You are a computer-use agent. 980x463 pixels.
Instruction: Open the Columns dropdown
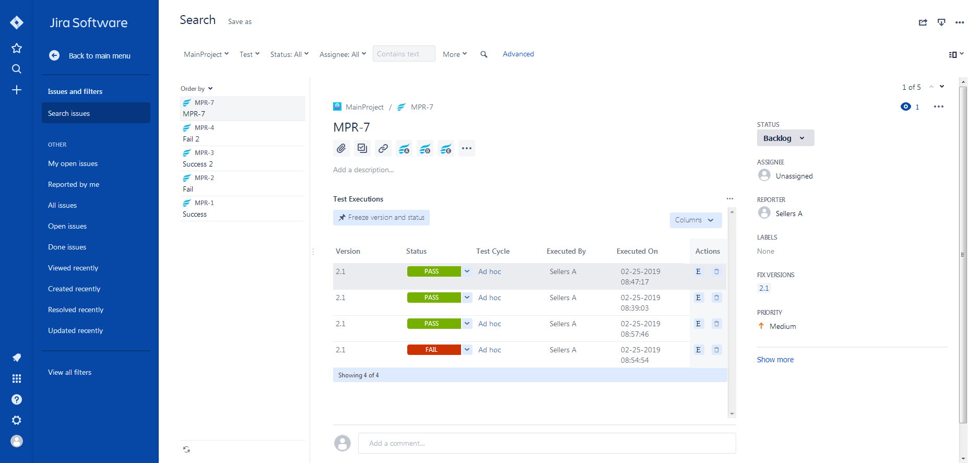tap(695, 220)
